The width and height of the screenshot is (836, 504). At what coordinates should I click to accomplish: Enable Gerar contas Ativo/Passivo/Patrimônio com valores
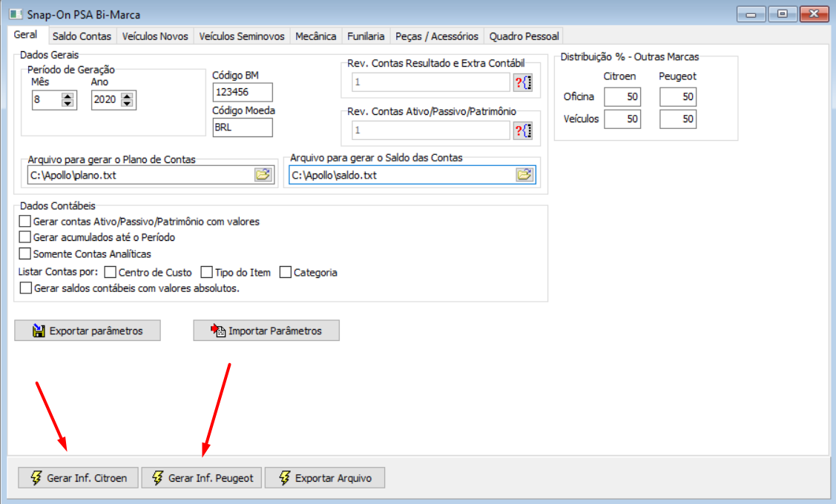(x=24, y=221)
